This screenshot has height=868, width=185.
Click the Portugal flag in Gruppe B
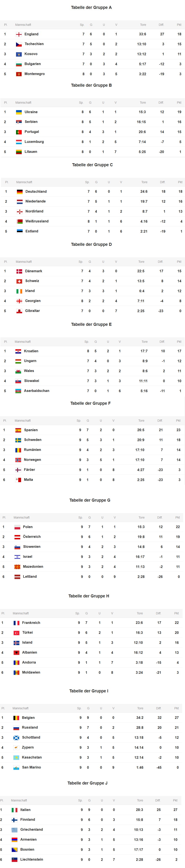coord(19,132)
